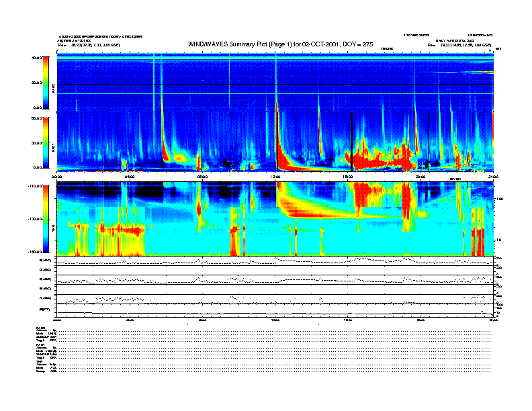Click the 16:00 tick label under RAD1
The height and width of the screenshot is (411, 532).
click(x=348, y=177)
